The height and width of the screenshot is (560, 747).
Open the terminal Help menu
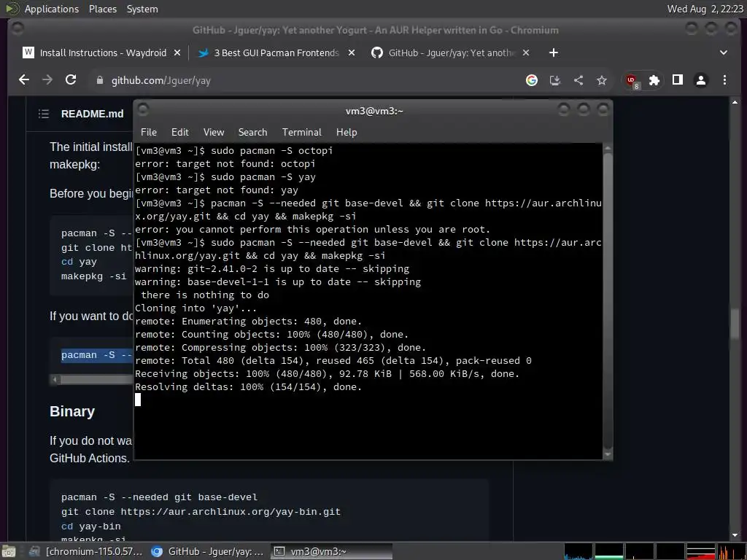tap(347, 132)
